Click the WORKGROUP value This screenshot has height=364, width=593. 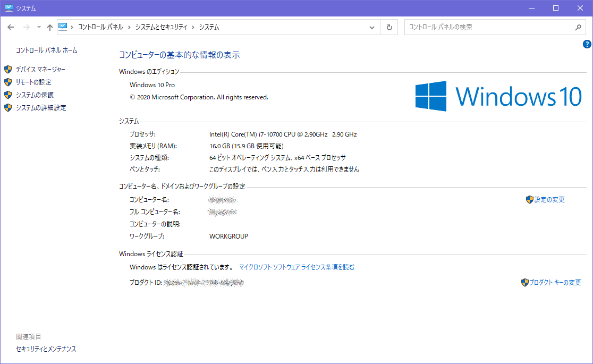click(x=228, y=236)
